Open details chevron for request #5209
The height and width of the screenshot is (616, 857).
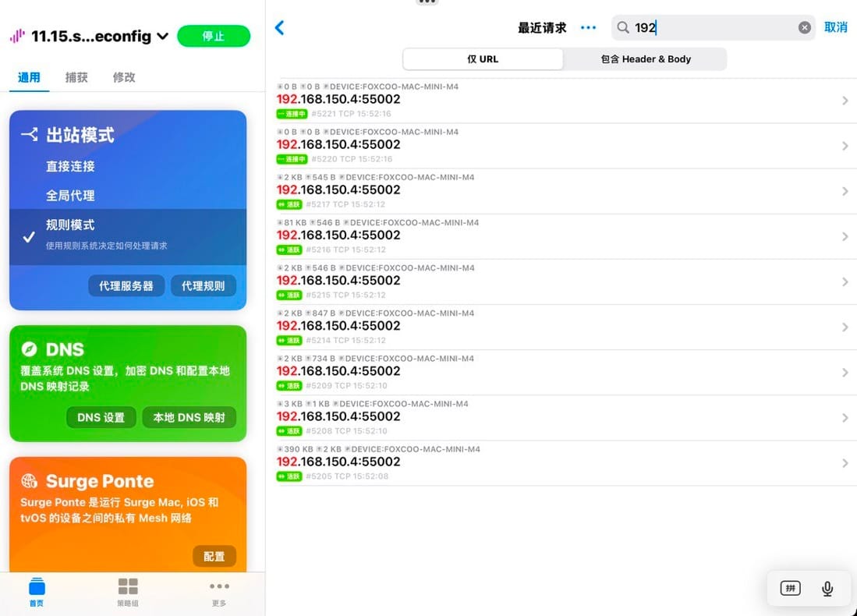click(845, 373)
